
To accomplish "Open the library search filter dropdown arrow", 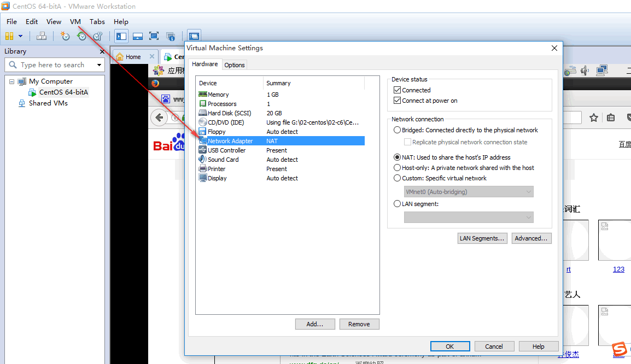I will pos(99,64).
